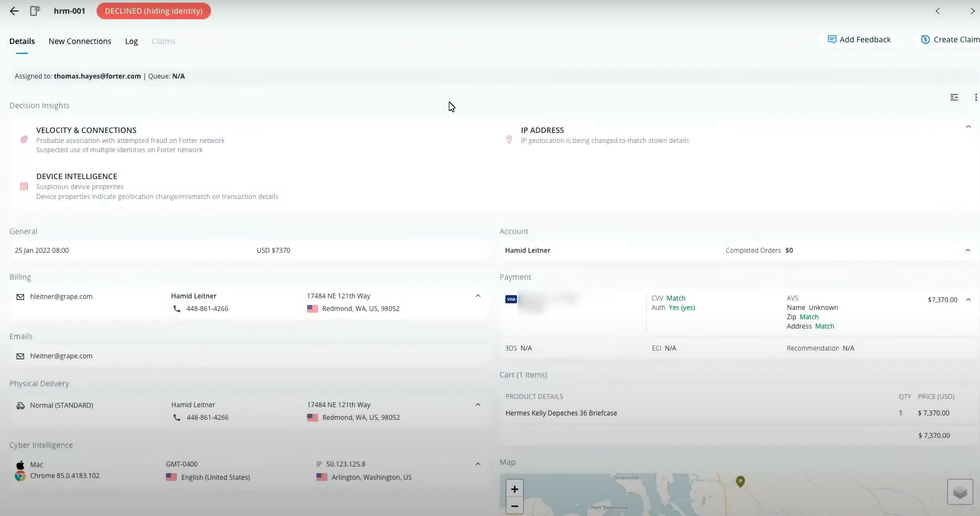Collapse the Decision Insights section
The height and width of the screenshot is (516, 980).
click(968, 127)
